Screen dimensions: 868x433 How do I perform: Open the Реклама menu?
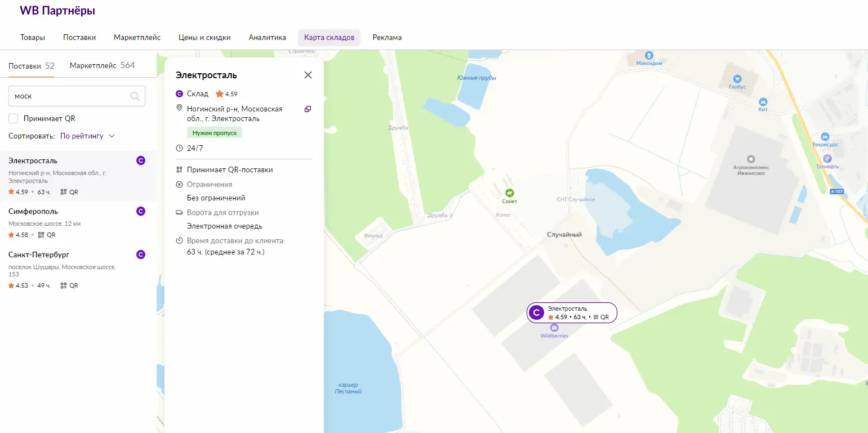pos(387,38)
